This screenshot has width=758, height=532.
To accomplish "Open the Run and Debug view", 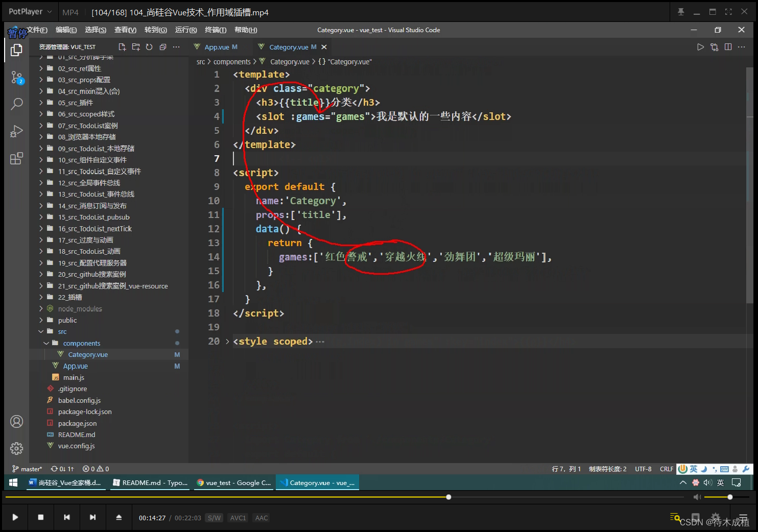I will coord(16,132).
